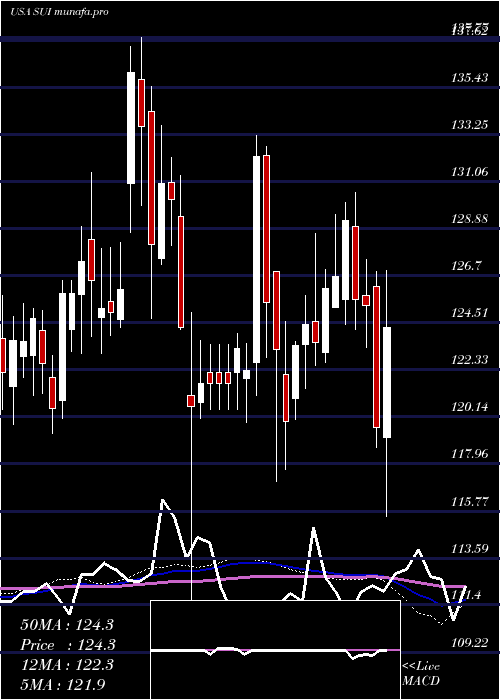Click the 115.77 price axis label
500x700 pixels.
469,501
